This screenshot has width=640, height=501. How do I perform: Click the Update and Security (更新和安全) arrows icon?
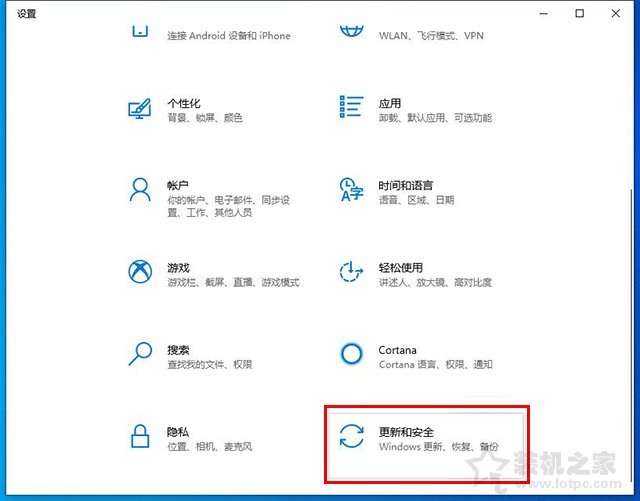[x=351, y=437]
